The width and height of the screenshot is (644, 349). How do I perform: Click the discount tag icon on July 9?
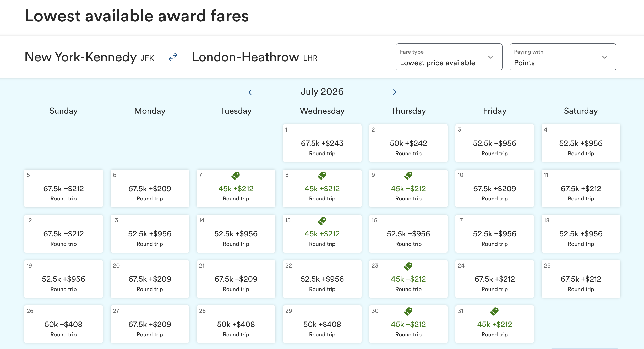[x=408, y=176]
